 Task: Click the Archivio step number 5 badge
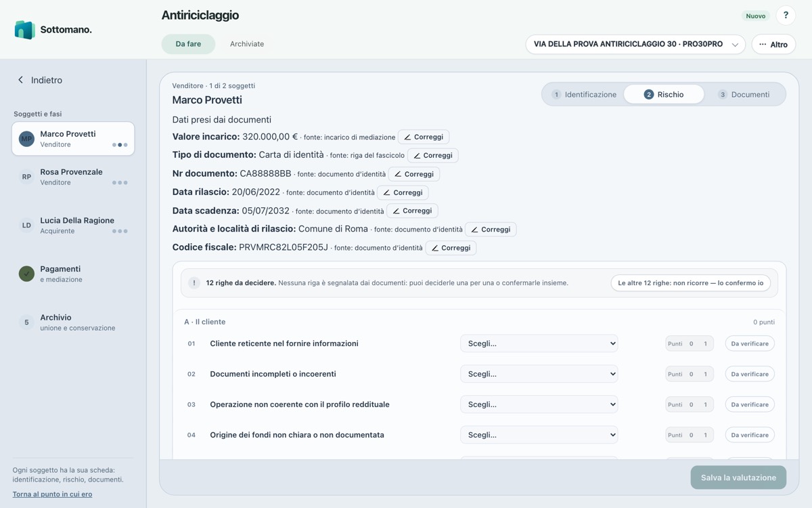click(x=26, y=322)
